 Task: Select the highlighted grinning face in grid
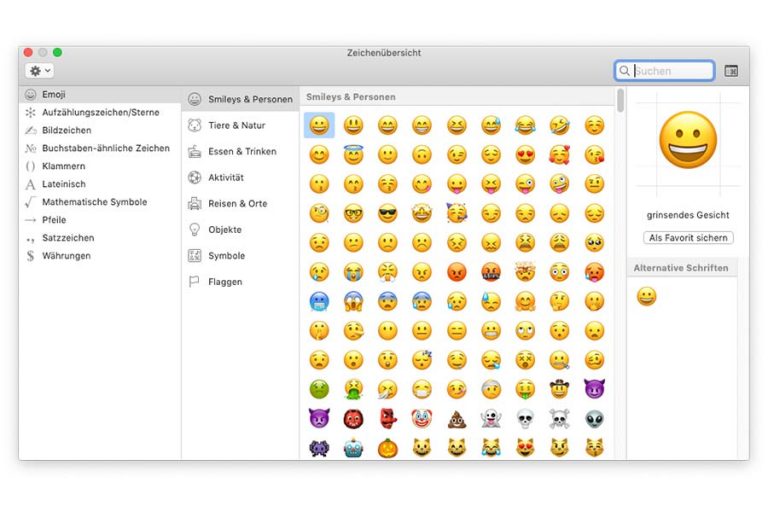click(319, 125)
